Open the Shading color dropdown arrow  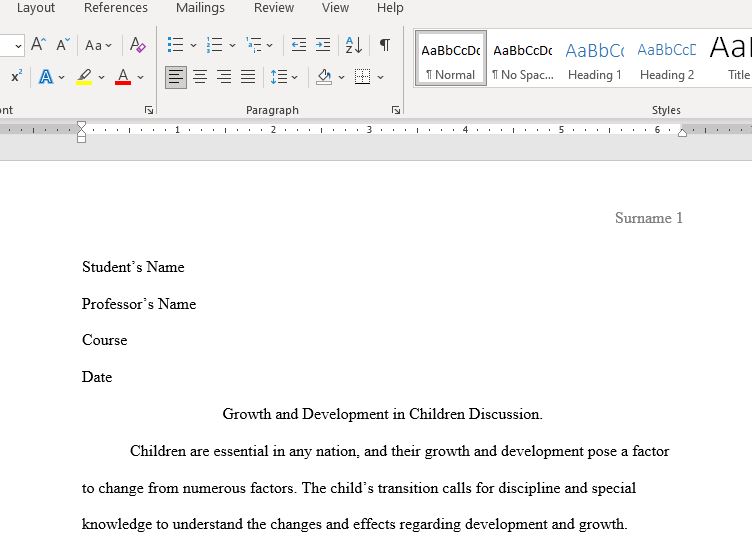341,77
